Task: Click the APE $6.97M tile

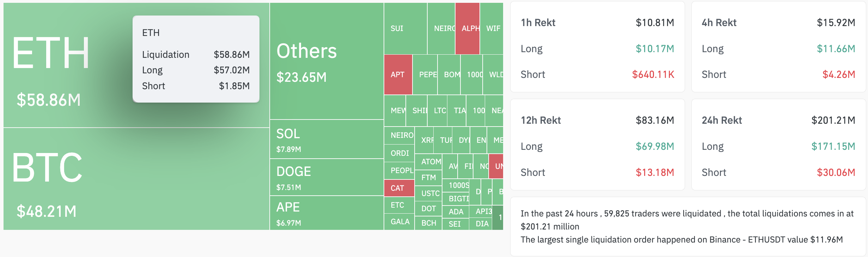Action: (x=326, y=213)
